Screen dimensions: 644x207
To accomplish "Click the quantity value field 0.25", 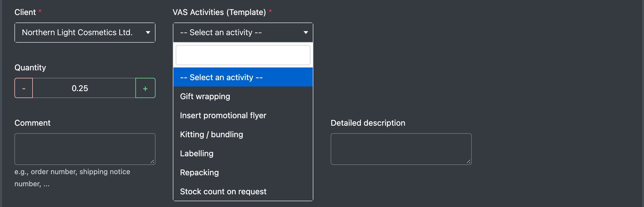I will [x=84, y=88].
